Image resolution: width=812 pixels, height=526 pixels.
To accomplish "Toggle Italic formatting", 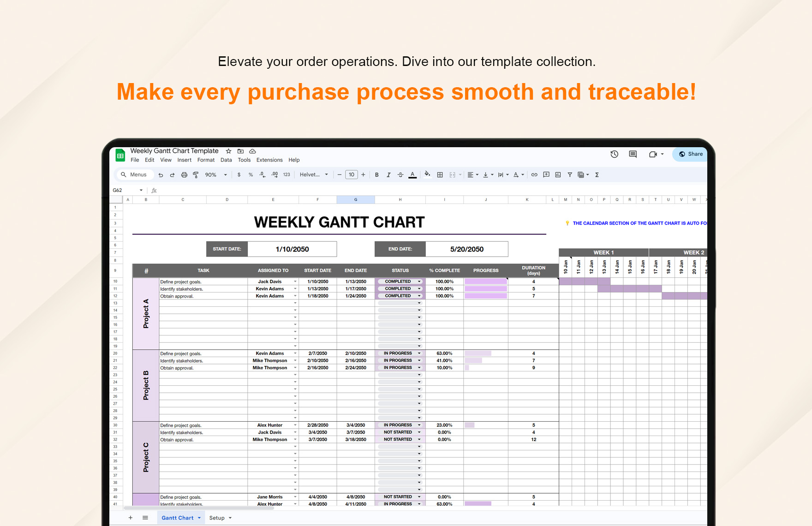I will pos(388,175).
